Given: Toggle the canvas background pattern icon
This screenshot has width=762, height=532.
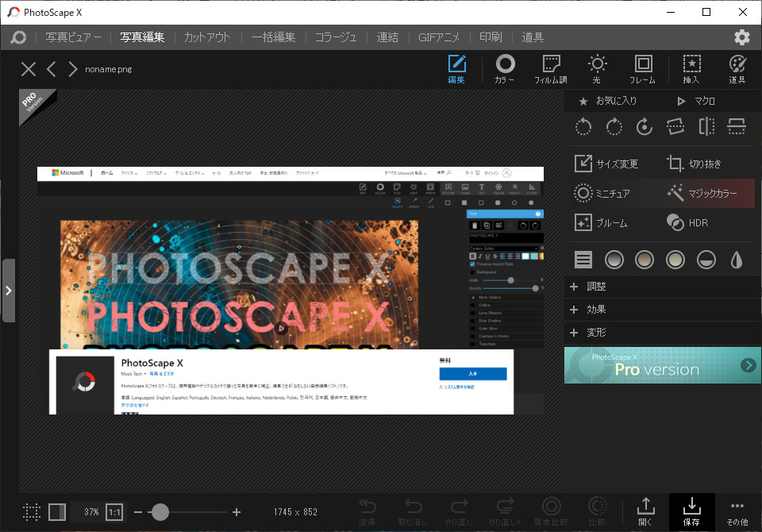Looking at the screenshot, I should pos(57,512).
